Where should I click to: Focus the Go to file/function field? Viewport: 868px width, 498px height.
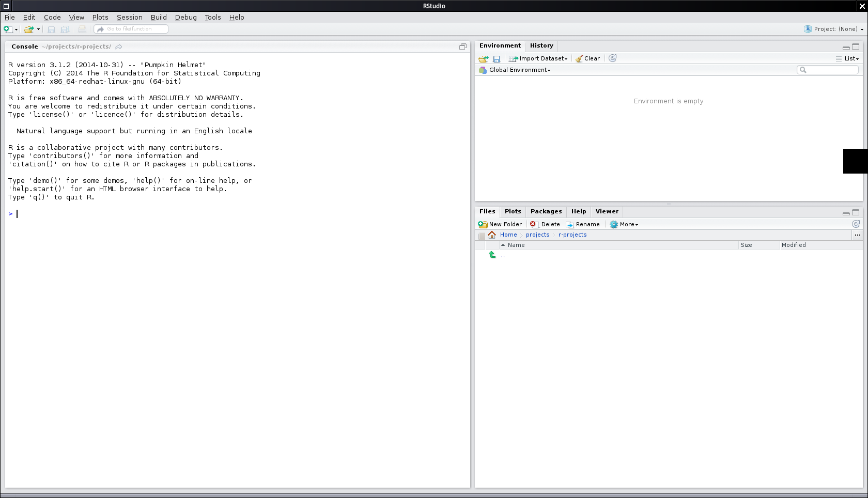point(131,29)
